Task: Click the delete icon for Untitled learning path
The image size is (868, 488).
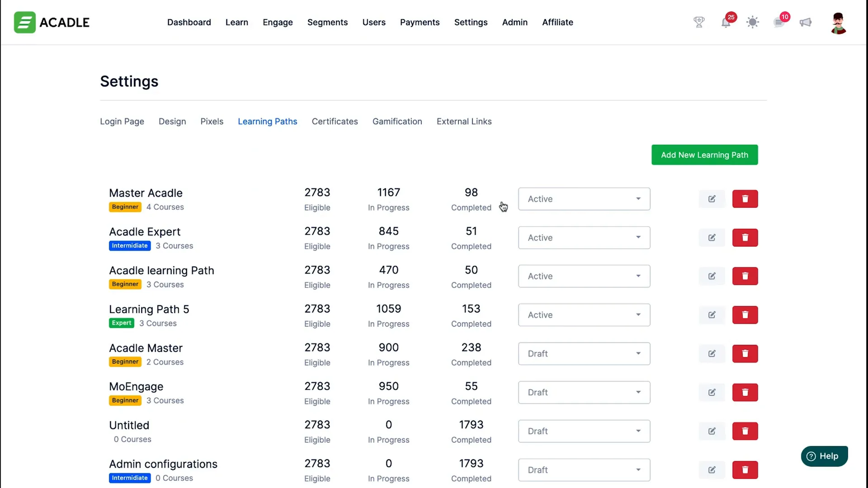Action: pyautogui.click(x=745, y=431)
